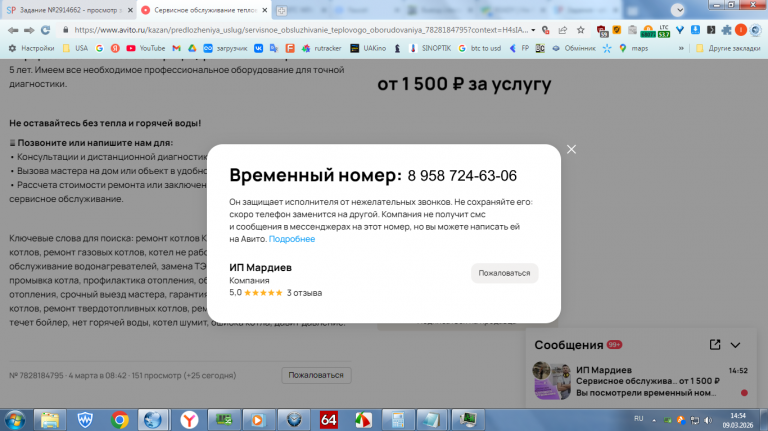Image resolution: width=768 pixels, height=431 pixels.
Task: Close the temporary number popup
Action: [571, 149]
